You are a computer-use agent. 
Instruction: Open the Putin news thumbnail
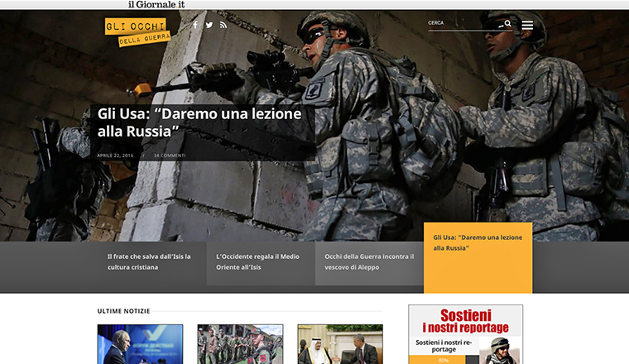[x=140, y=344]
